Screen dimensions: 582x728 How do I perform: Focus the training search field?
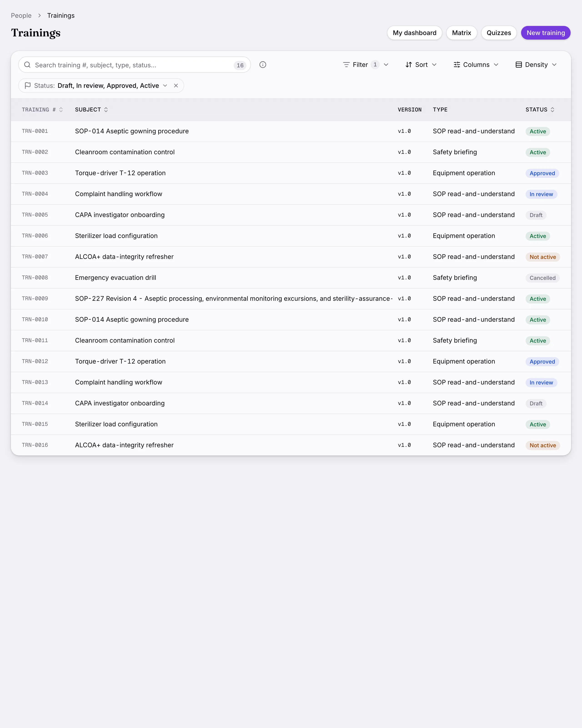pyautogui.click(x=134, y=64)
